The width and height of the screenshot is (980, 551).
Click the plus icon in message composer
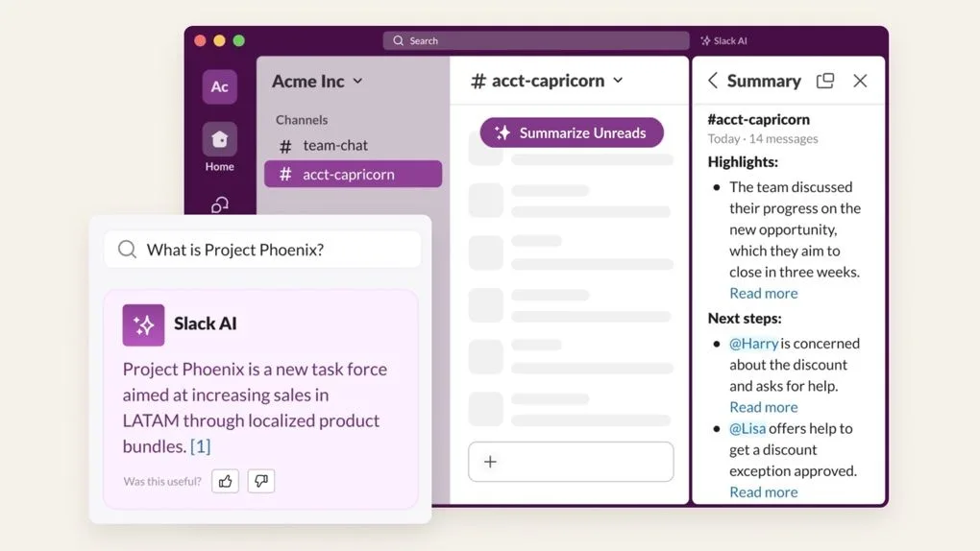click(491, 462)
